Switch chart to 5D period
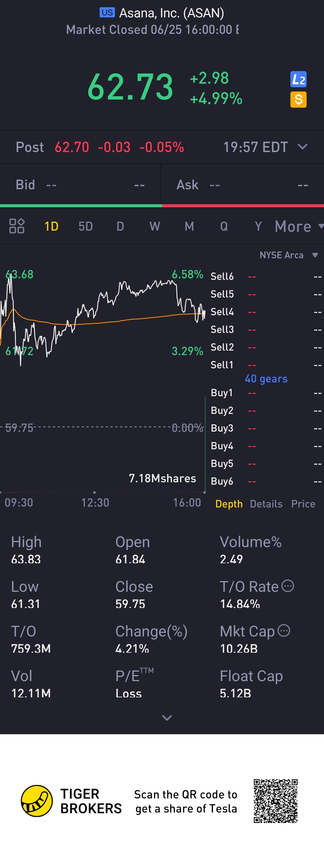Viewport: 324px width, 868px height. [x=85, y=226]
